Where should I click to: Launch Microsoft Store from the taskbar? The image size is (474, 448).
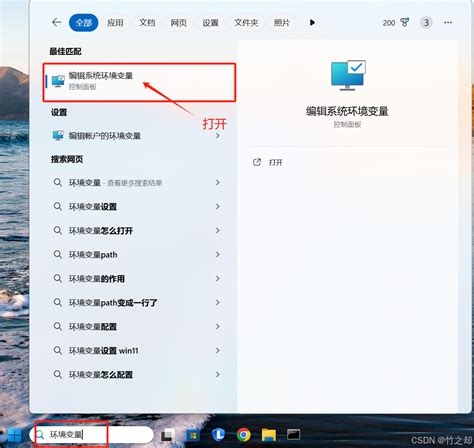click(x=192, y=435)
